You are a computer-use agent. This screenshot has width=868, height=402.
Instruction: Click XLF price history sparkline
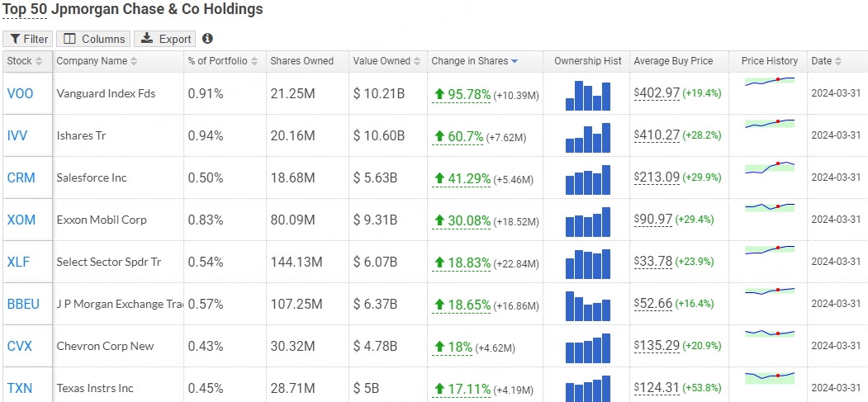[770, 249]
